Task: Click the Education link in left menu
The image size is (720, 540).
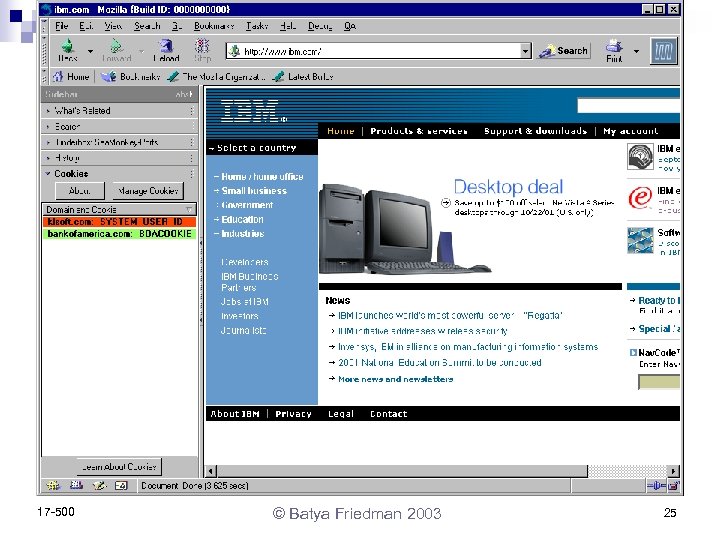Action: (x=242, y=219)
